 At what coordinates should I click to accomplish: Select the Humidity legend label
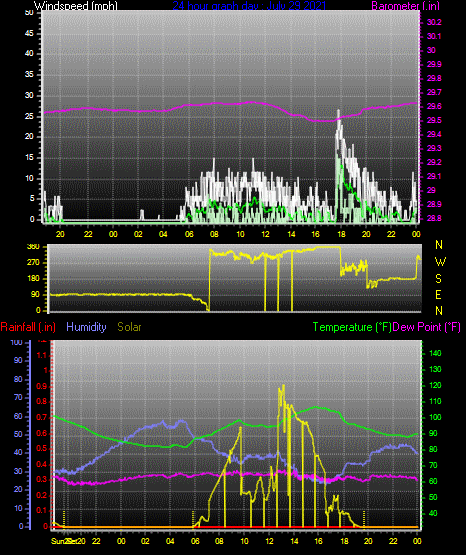(86, 327)
